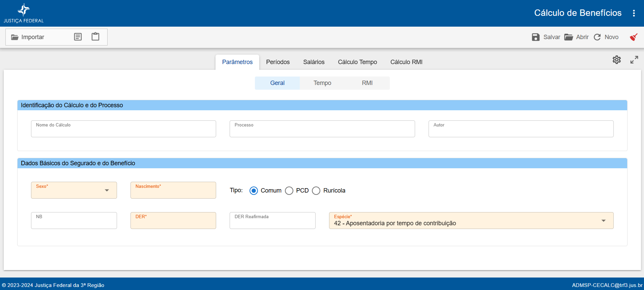Expand the Espécie dropdown arrow
Screen dimensions: 644x290
(604, 221)
